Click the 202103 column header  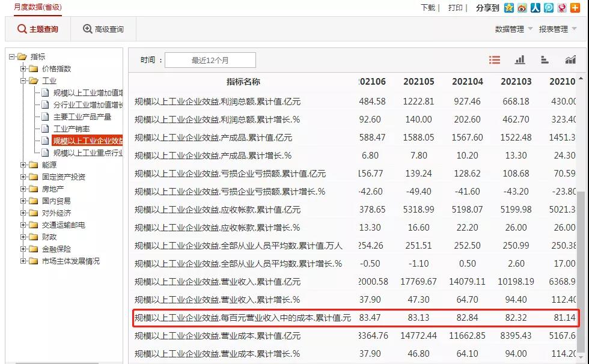[x=516, y=82]
